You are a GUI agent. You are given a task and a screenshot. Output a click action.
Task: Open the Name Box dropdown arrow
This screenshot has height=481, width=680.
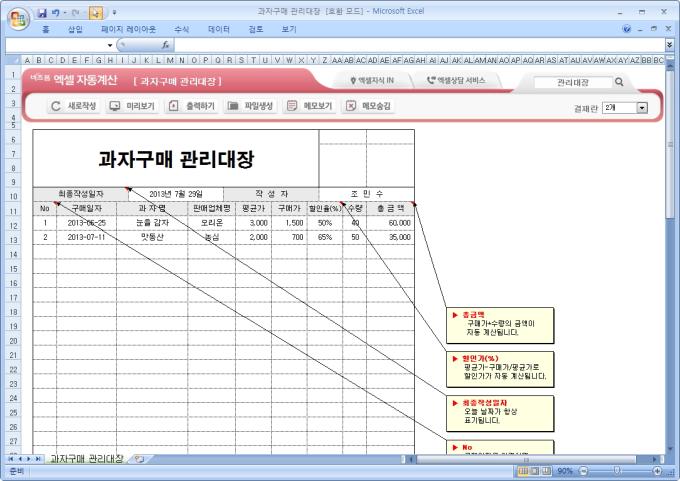pos(110,45)
